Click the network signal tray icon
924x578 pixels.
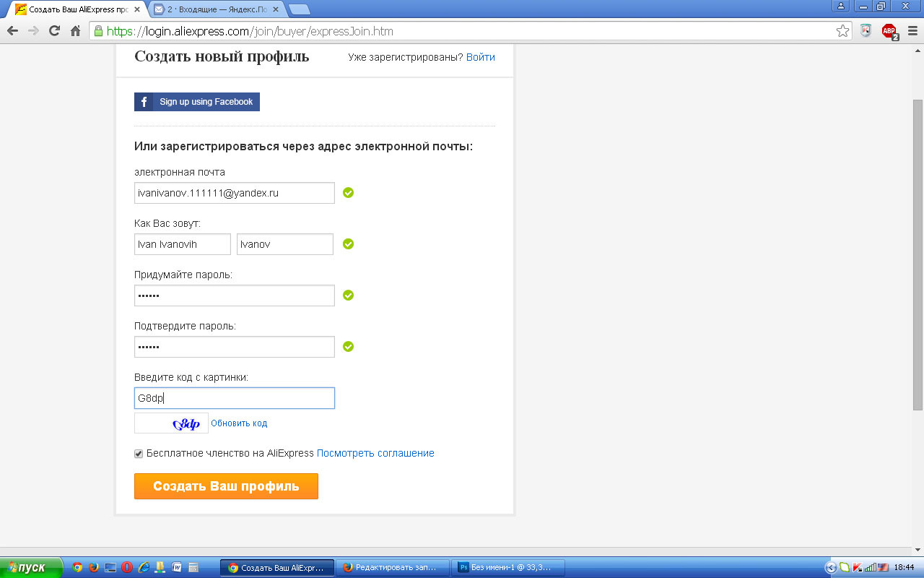(x=870, y=568)
